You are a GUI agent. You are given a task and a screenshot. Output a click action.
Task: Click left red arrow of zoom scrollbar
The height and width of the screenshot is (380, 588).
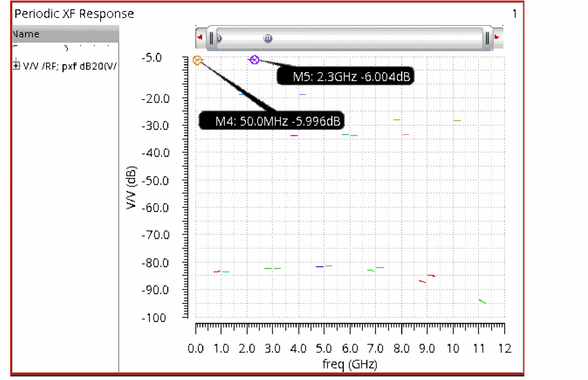click(x=200, y=38)
